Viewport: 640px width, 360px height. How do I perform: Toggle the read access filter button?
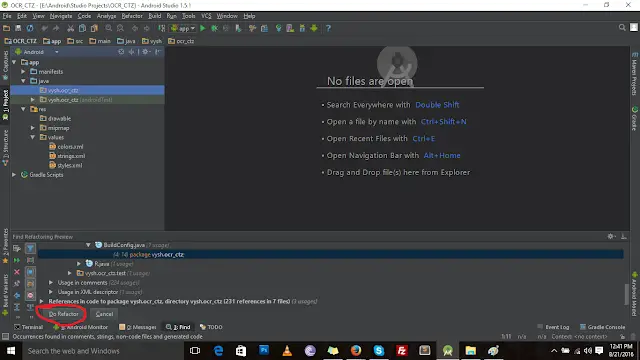click(x=30, y=272)
